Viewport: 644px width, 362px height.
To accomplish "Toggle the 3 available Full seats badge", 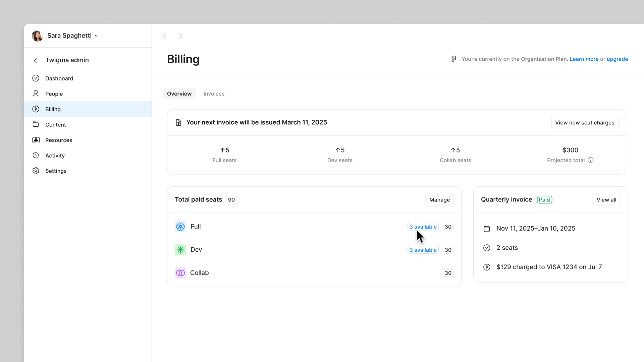I will [422, 226].
